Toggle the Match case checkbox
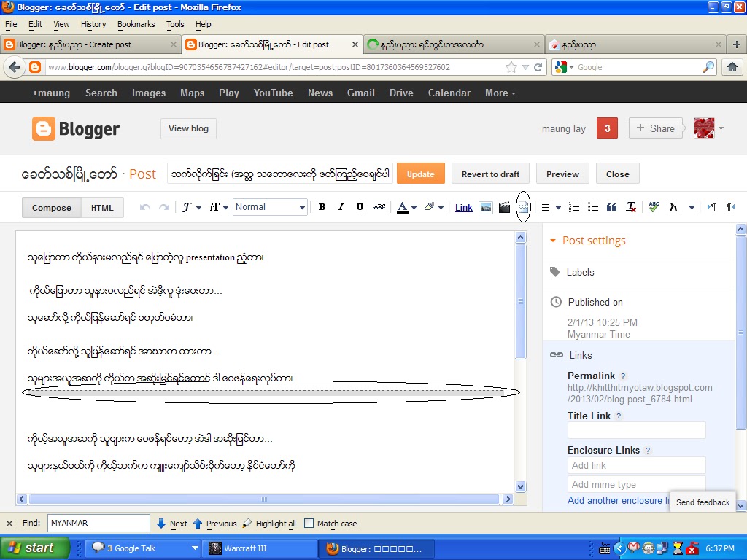747x560 pixels. [x=309, y=524]
